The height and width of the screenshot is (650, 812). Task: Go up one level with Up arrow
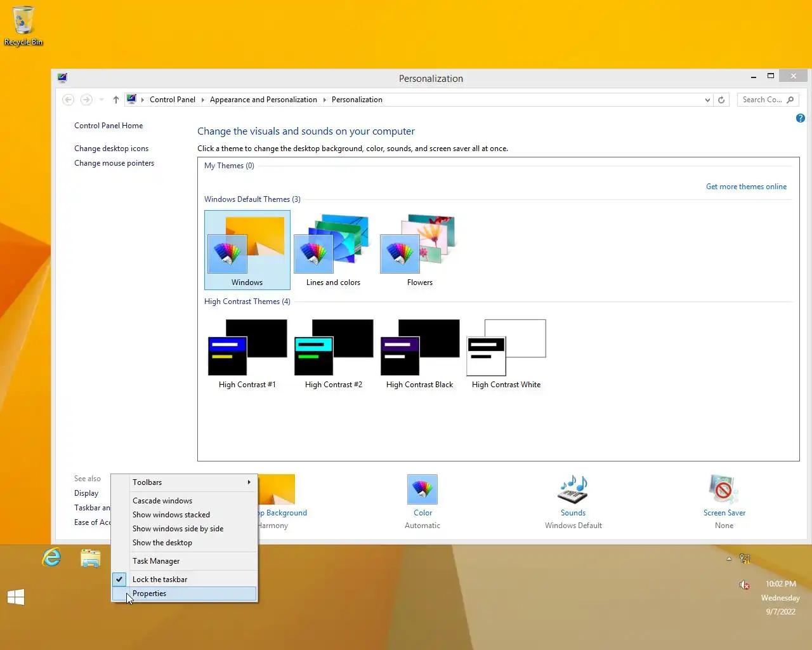pos(116,100)
